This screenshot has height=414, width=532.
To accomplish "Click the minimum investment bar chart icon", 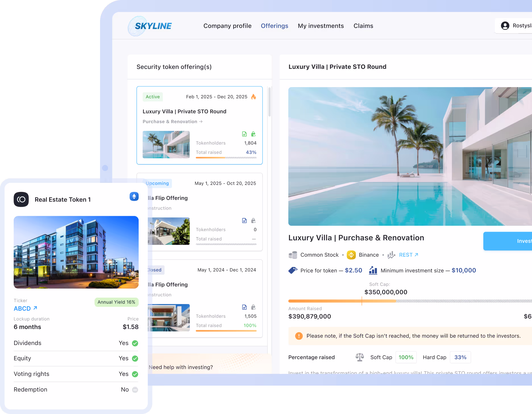I will (373, 270).
